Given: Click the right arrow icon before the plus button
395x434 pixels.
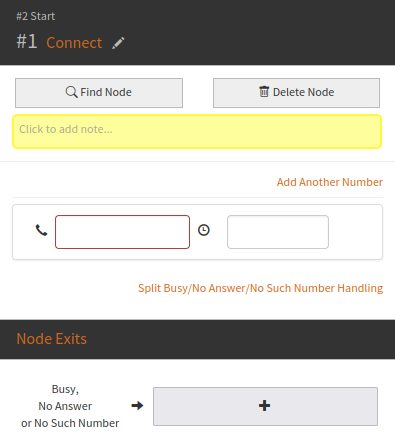Looking at the screenshot, I should coord(137,406).
